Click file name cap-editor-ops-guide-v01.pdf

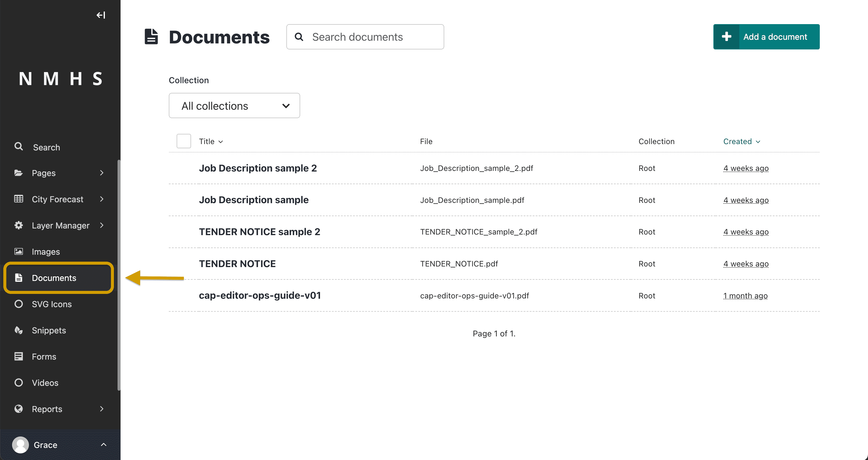pyautogui.click(x=474, y=296)
